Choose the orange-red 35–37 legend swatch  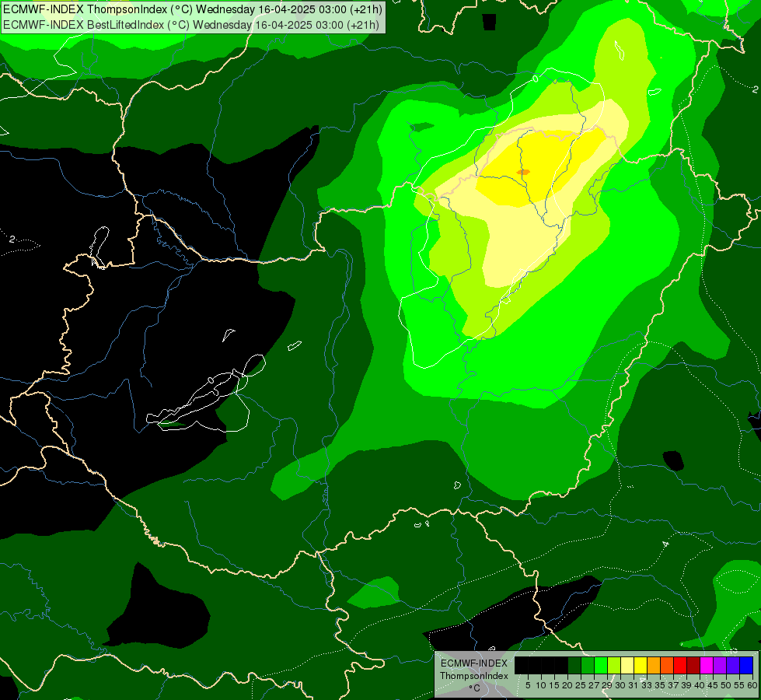coord(667,665)
